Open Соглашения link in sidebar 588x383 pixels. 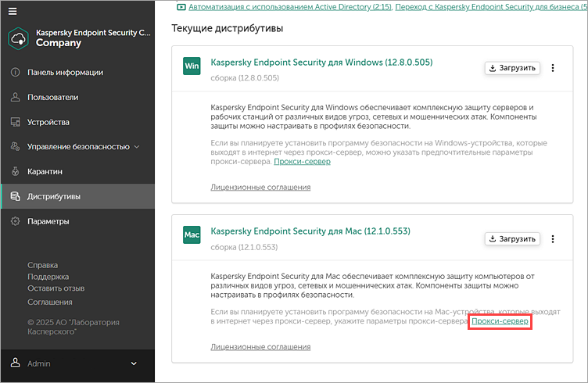tap(50, 302)
